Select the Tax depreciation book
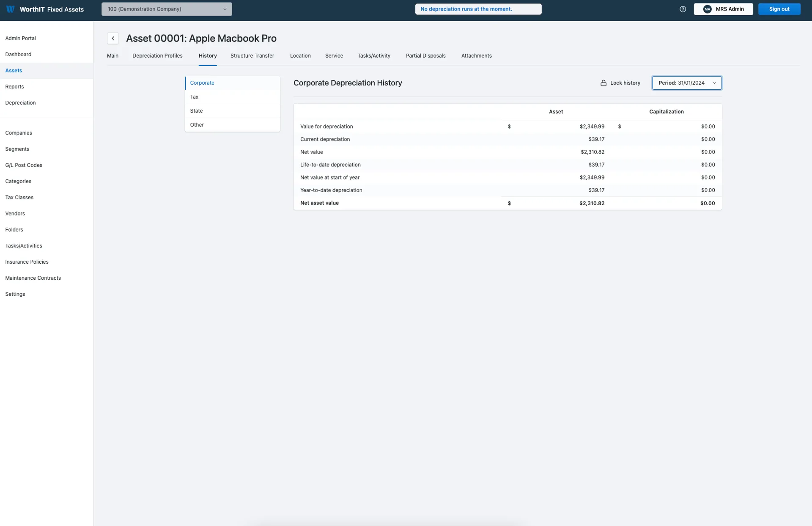The image size is (812, 526). (x=233, y=97)
